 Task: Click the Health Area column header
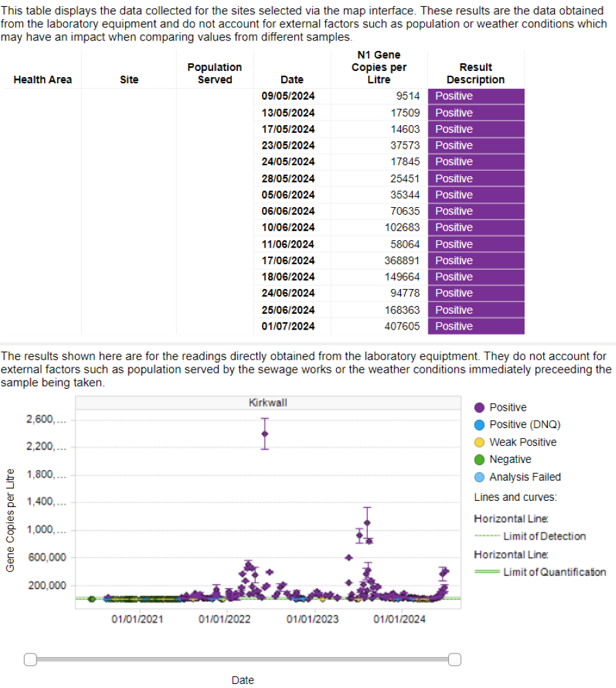pos(42,80)
